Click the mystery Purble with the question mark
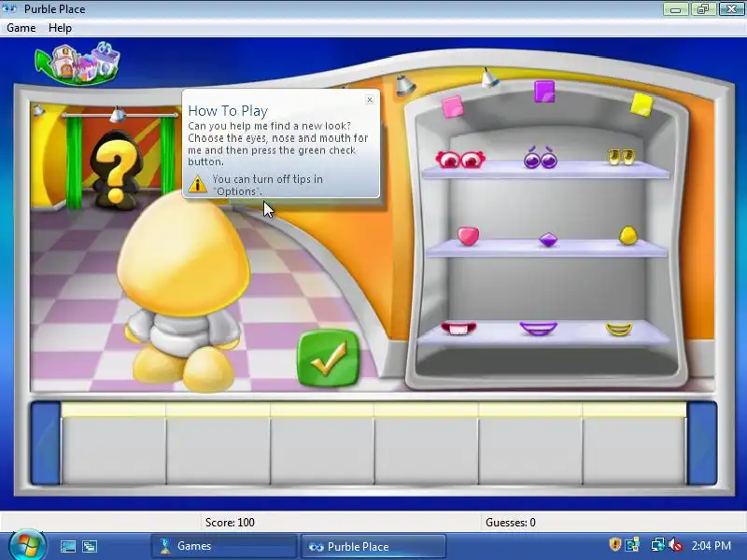Image resolution: width=747 pixels, height=560 pixels. pos(115,171)
